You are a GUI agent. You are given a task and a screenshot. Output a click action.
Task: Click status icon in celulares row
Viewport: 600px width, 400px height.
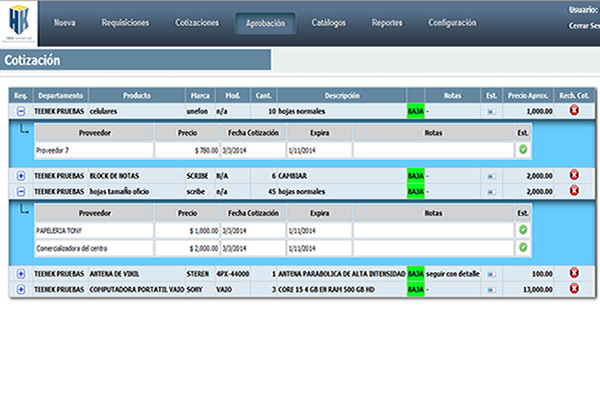[491, 112]
